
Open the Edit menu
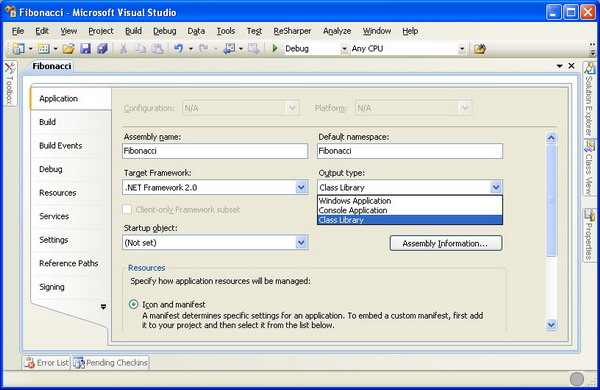point(42,31)
